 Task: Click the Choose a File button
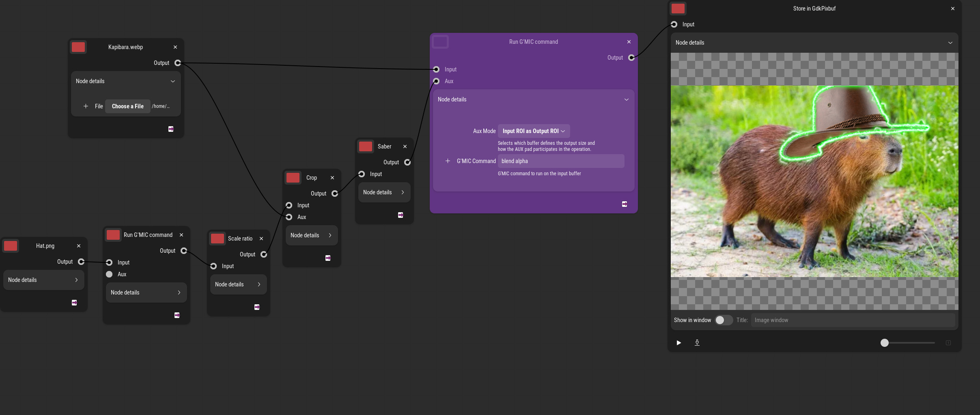[127, 106]
